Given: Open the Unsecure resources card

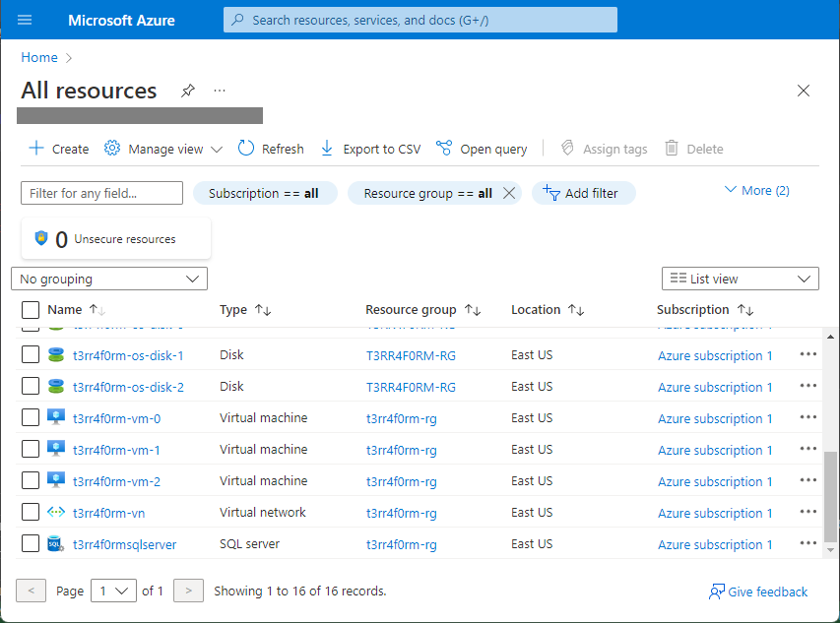Looking at the screenshot, I should pos(116,239).
